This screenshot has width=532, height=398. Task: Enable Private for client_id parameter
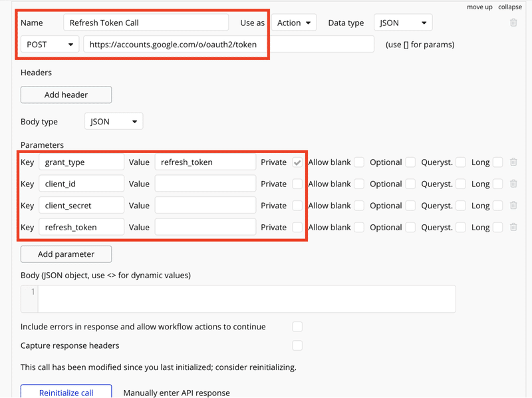pos(297,184)
